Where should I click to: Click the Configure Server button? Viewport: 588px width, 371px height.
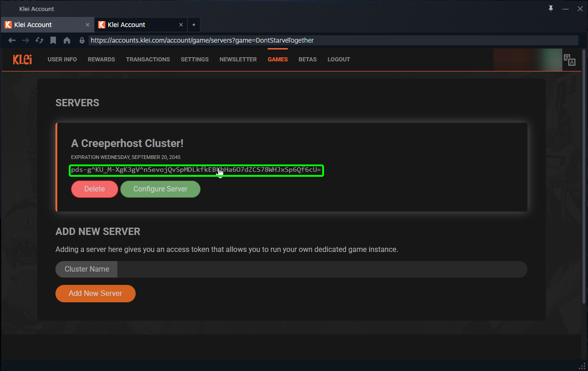point(160,189)
